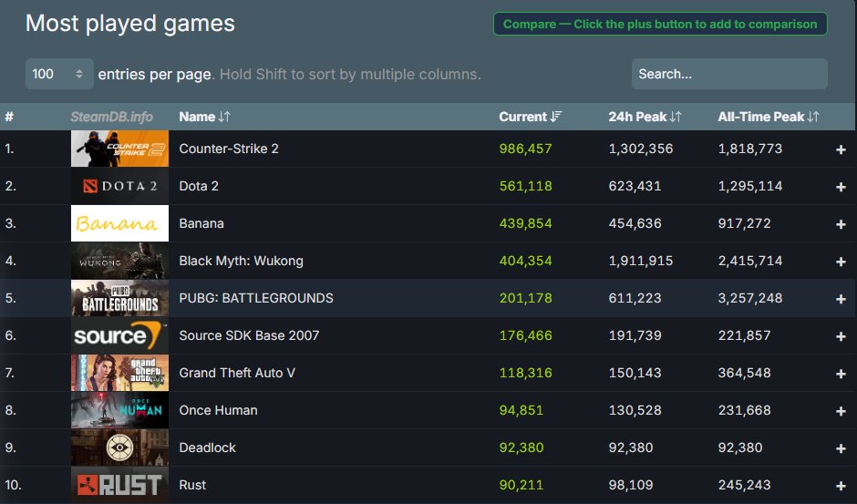The width and height of the screenshot is (857, 504).
Task: Add Grand Theft Auto V using plus icon
Action: [841, 374]
